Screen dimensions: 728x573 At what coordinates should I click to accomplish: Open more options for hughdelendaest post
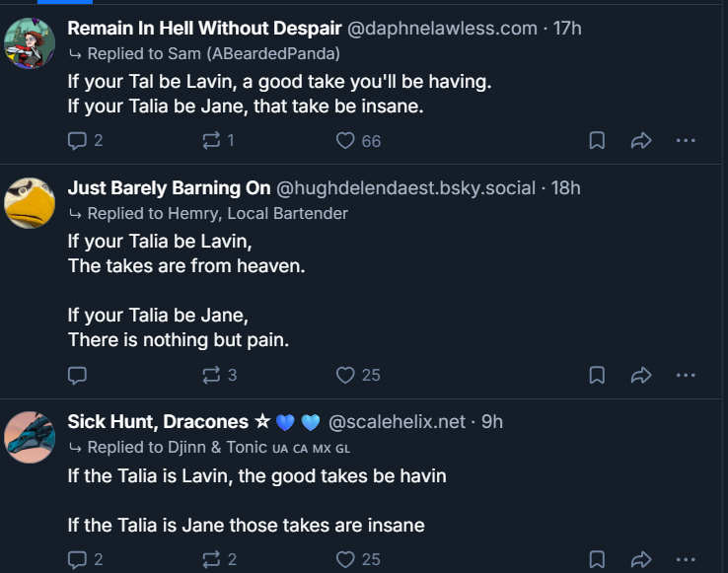686,375
